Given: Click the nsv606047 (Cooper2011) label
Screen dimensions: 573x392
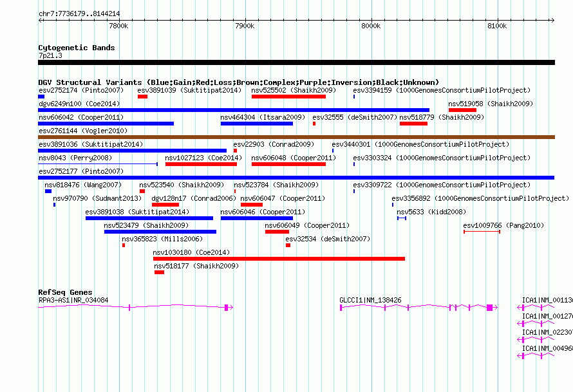Looking at the screenshot, I should pos(283,198).
